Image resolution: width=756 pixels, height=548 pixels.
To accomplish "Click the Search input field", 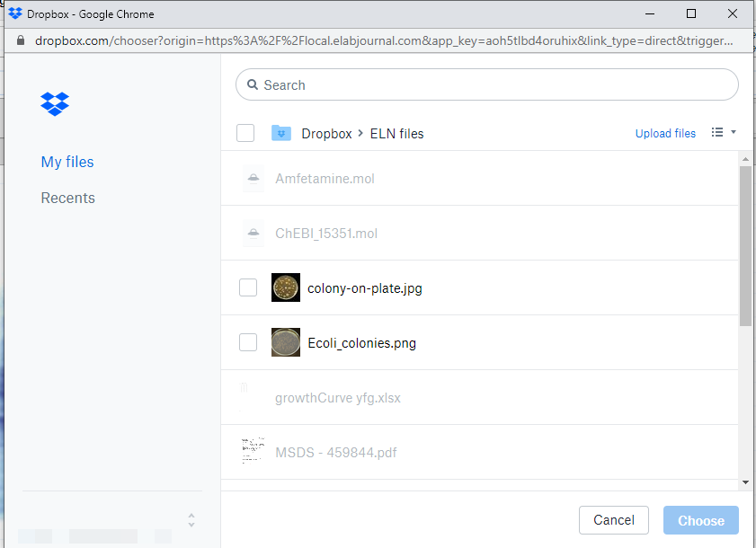I will 494,85.
